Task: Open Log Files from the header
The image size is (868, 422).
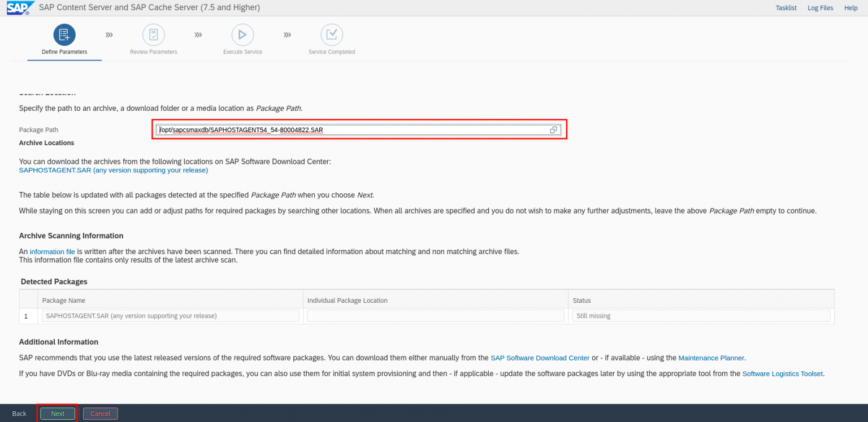Action: click(820, 8)
